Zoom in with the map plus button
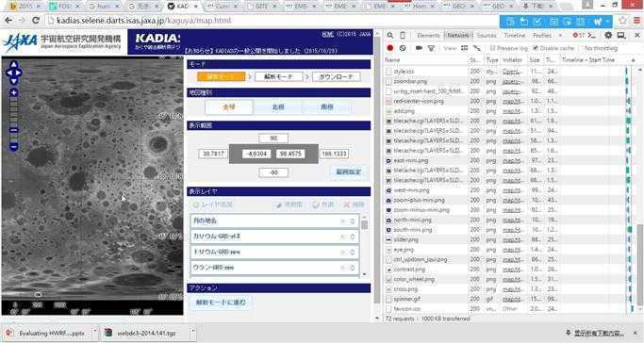 (13, 92)
